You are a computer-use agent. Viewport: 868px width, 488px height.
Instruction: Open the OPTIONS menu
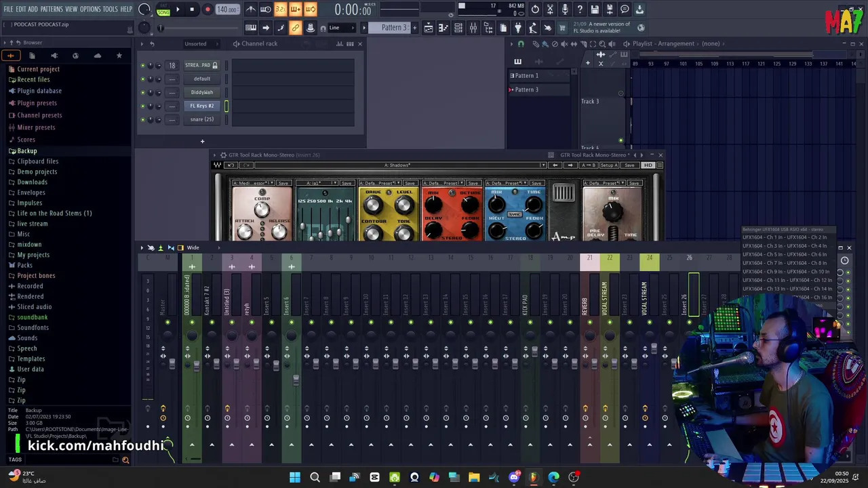[x=90, y=9]
